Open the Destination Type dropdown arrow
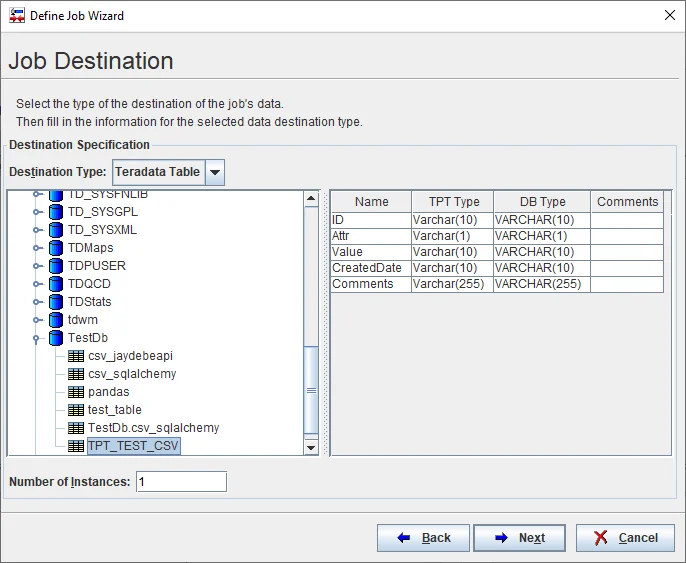 tap(215, 172)
